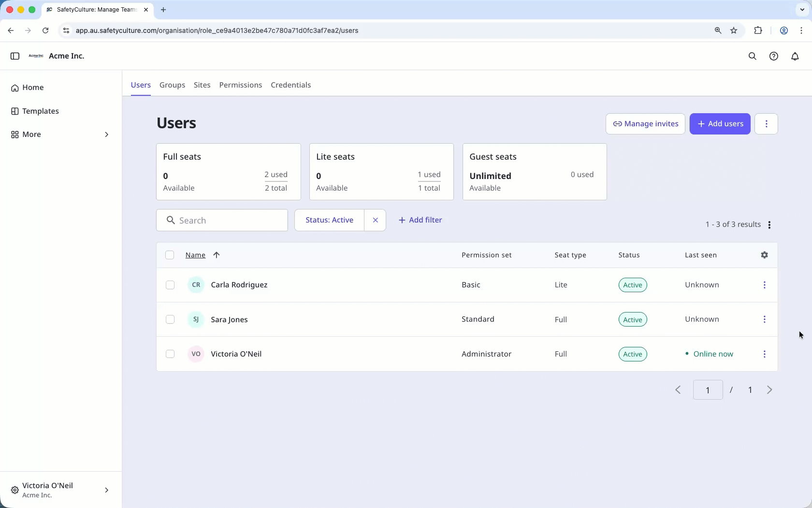
Task: Click Add filter button
Action: (420, 220)
